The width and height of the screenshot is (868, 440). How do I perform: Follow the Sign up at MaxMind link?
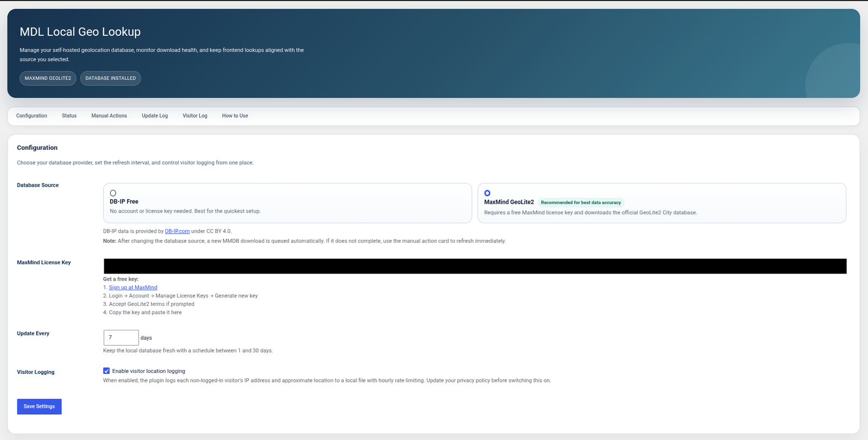click(133, 288)
